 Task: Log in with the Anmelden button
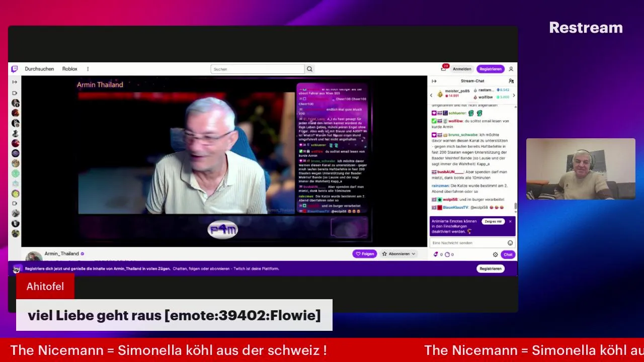pyautogui.click(x=462, y=69)
